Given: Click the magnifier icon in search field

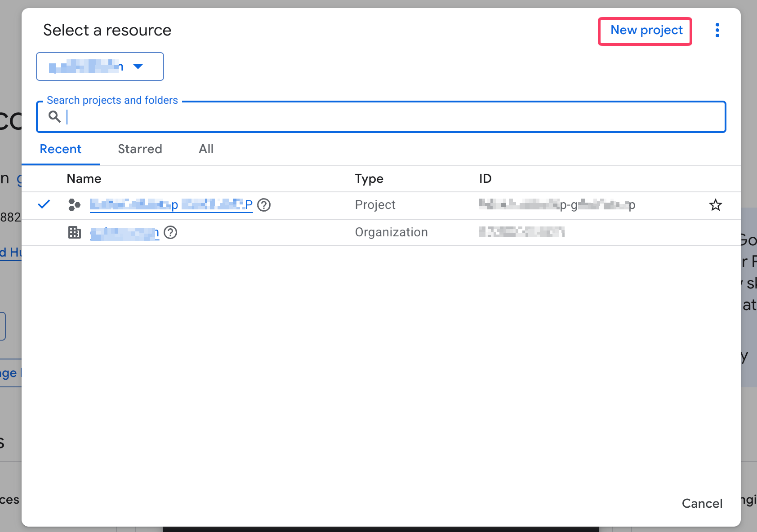Looking at the screenshot, I should [x=54, y=117].
